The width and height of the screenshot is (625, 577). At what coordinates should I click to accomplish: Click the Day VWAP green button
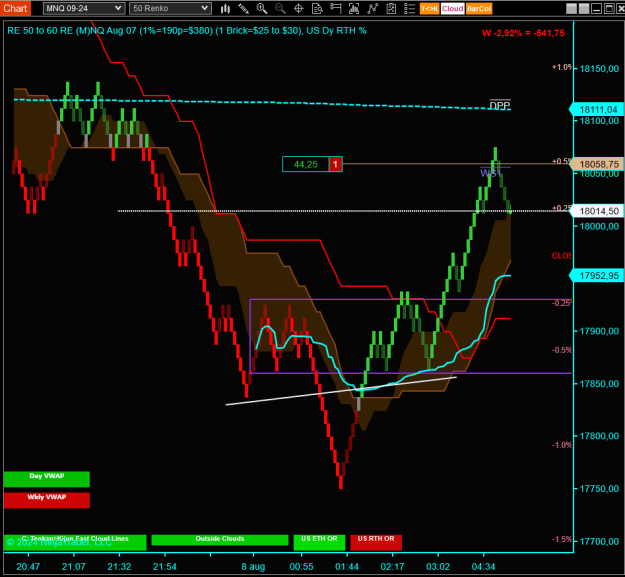click(47, 479)
